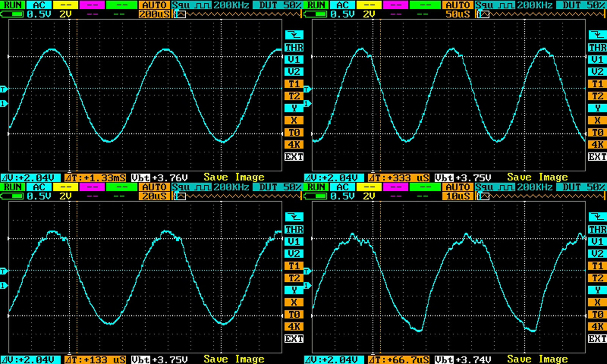Select the T0 item in bottom-right scope
This screenshot has height=364, width=607.
[x=598, y=314]
